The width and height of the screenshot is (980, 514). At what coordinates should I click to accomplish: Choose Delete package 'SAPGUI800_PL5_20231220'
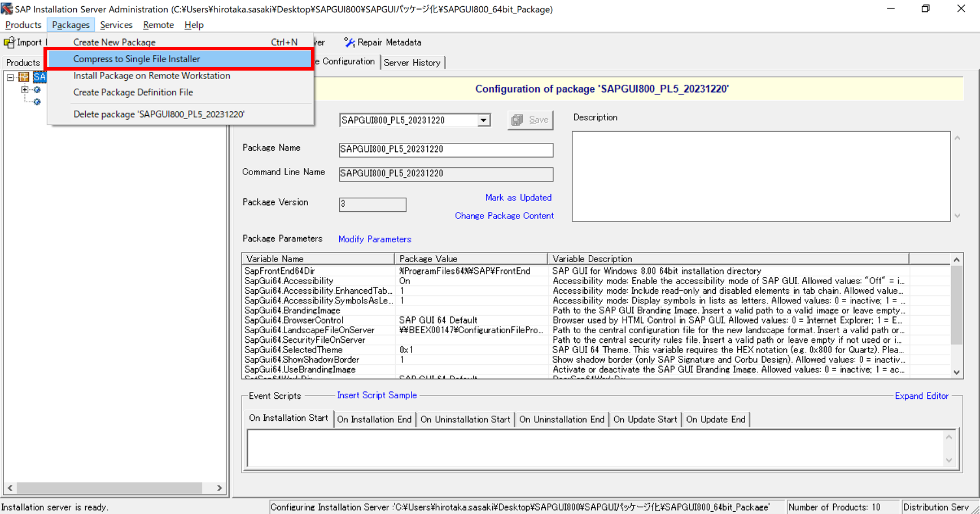pos(181,114)
